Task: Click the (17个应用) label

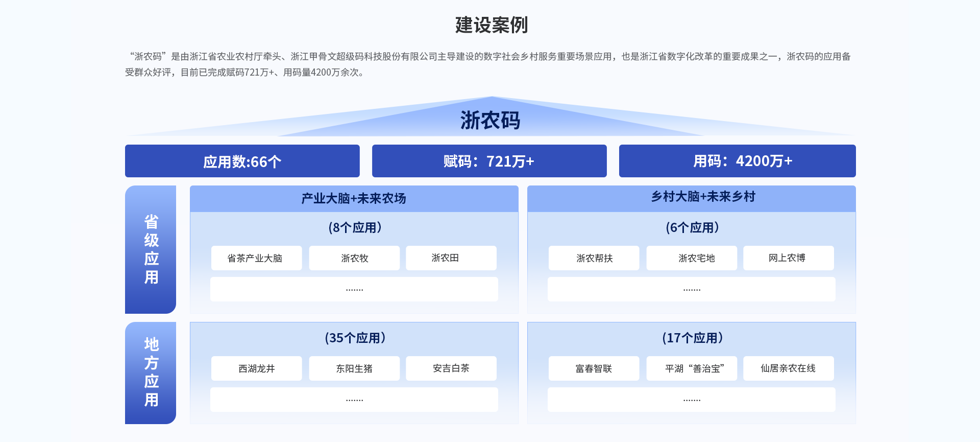Action: click(x=692, y=338)
